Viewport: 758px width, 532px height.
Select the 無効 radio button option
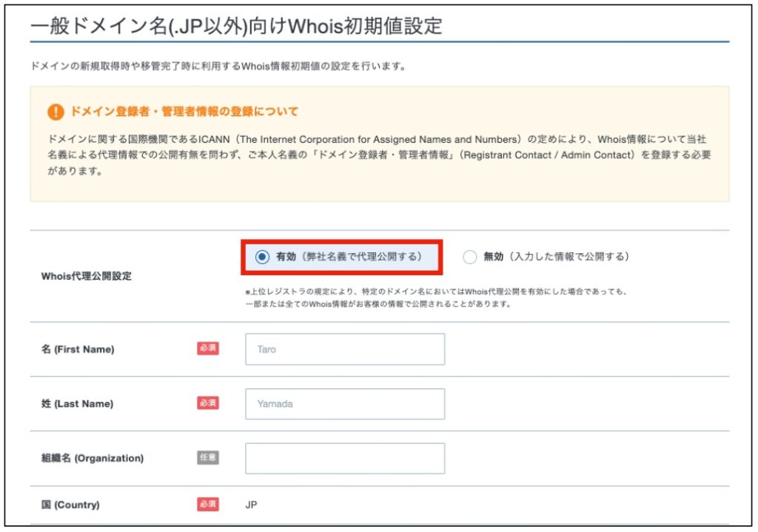point(469,257)
